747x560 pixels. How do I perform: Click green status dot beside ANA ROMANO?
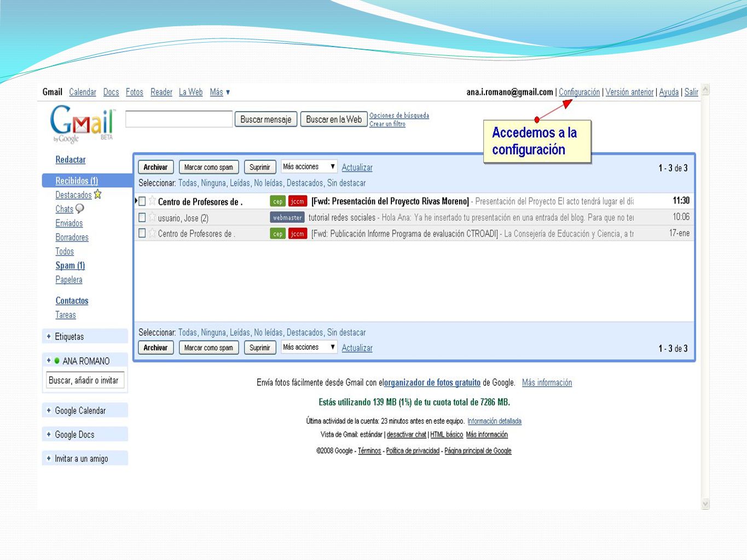[57, 360]
